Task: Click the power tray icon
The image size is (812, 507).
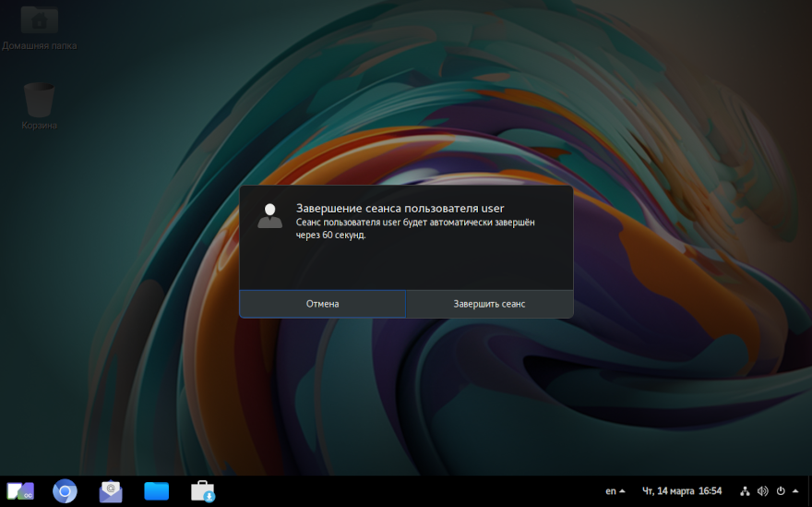Action: tap(780, 491)
